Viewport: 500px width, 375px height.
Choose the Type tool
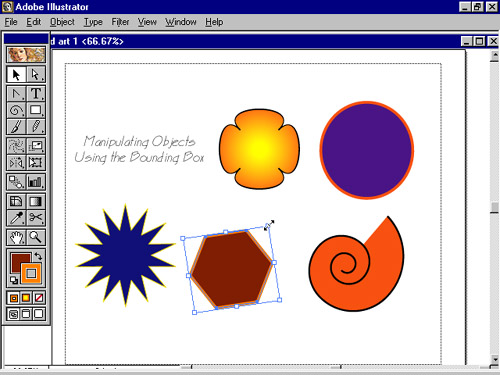35,94
